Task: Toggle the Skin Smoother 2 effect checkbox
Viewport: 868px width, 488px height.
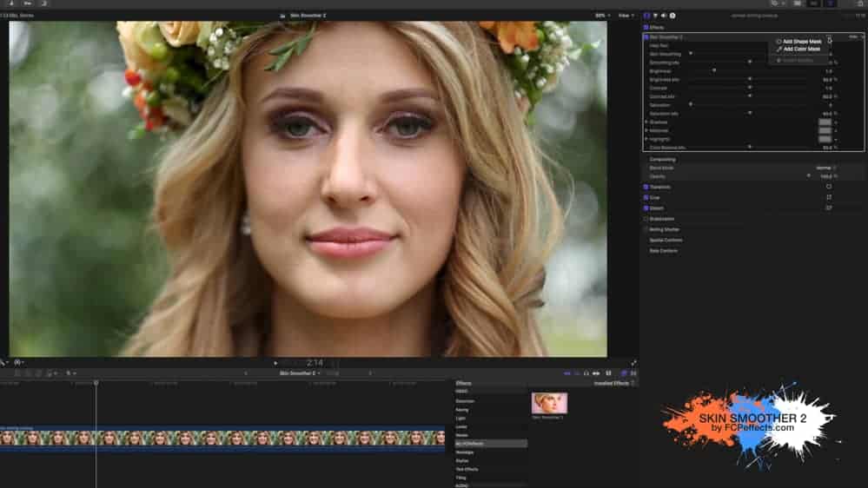Action: click(646, 37)
